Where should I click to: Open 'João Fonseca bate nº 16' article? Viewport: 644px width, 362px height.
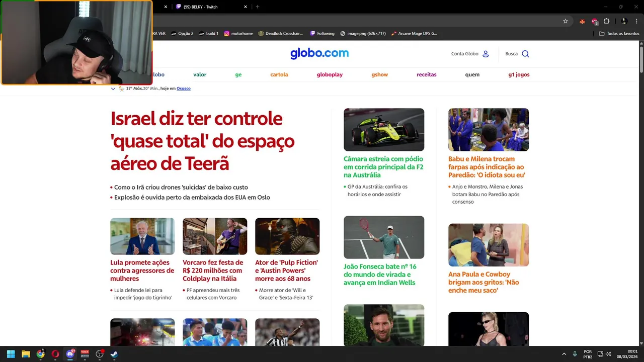[380, 275]
